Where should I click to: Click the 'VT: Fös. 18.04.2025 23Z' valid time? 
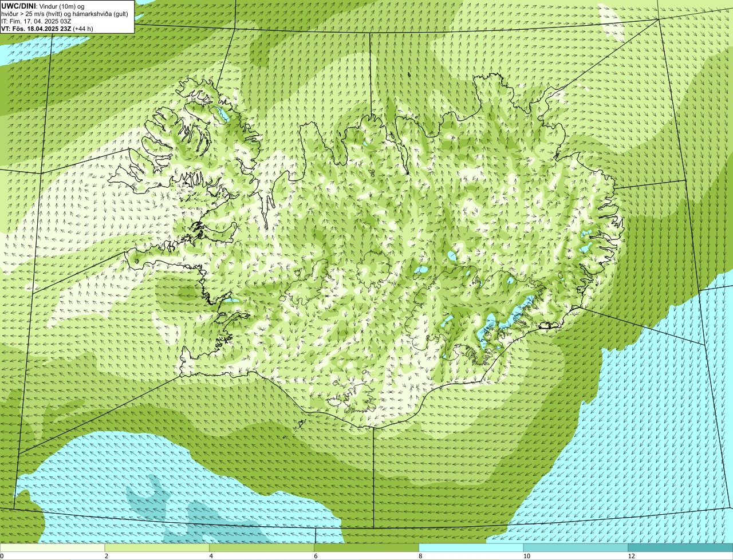tap(36, 29)
